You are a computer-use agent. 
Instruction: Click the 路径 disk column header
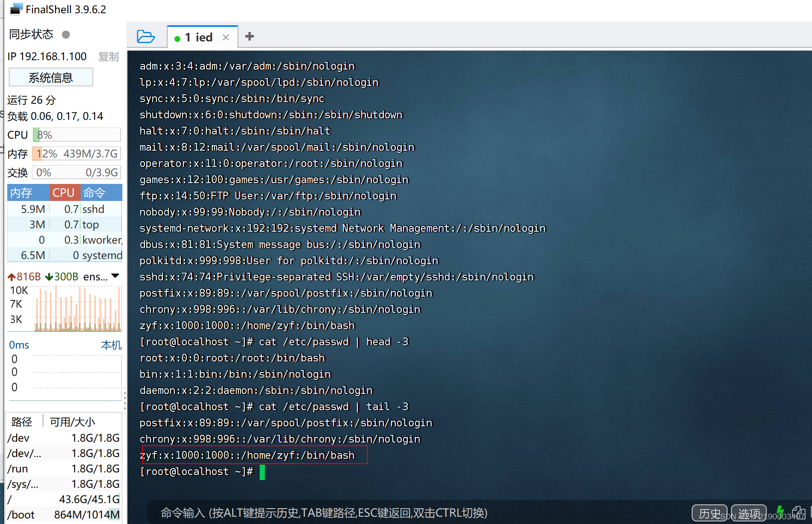[x=22, y=422]
